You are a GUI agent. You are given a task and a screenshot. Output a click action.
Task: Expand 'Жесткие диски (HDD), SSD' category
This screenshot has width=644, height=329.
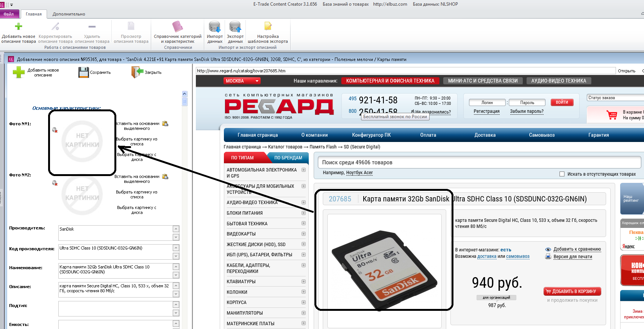coord(303,244)
